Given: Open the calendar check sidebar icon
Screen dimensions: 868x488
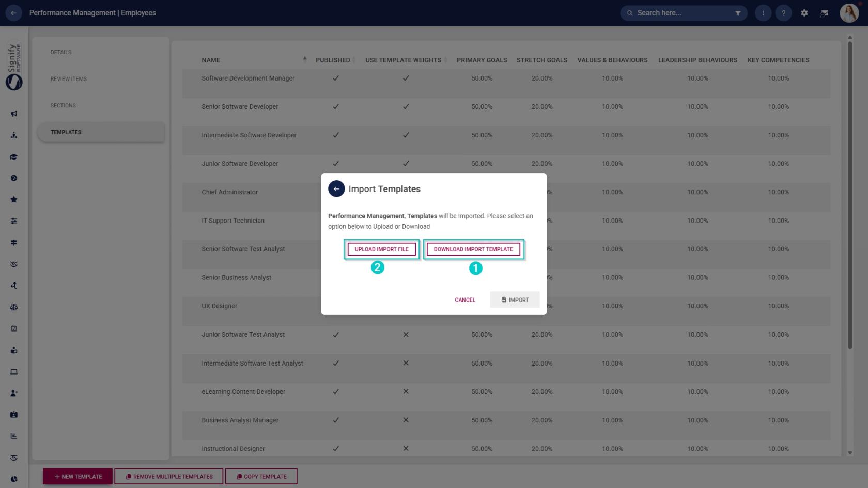Looking at the screenshot, I should pyautogui.click(x=14, y=328).
